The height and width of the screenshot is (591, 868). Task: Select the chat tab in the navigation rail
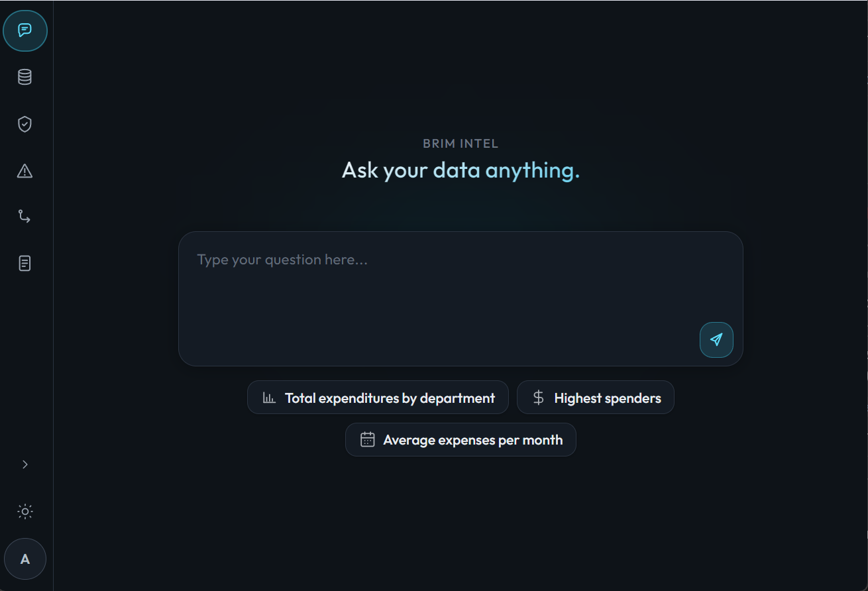click(25, 30)
